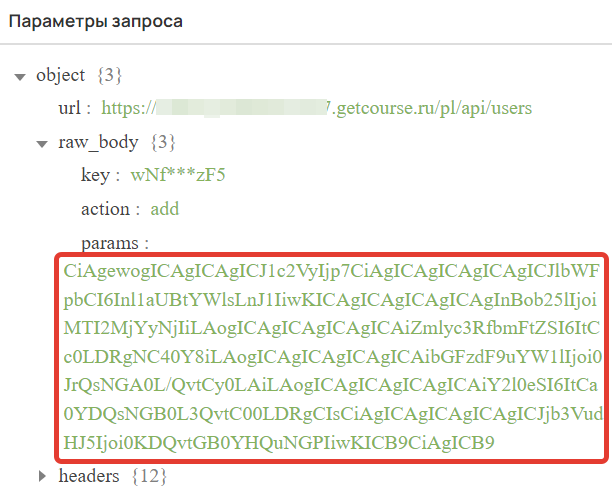
Task: Click the action value add
Action: [165, 209]
